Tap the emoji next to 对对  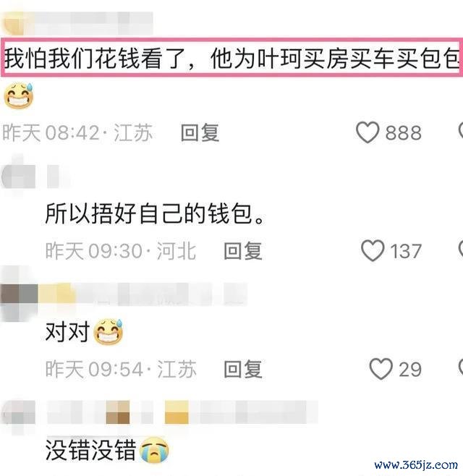coord(108,332)
